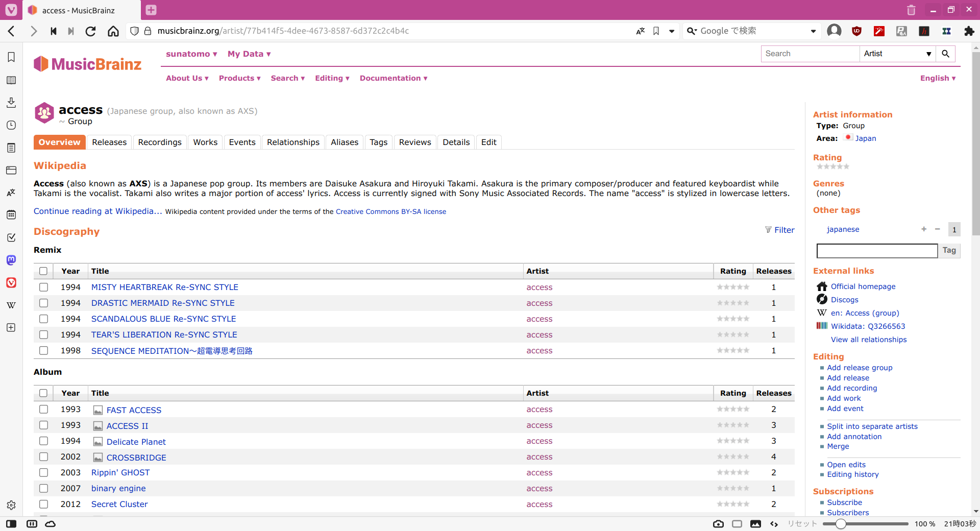Open the About Us dropdown
Screen dimensions: 980x531
coord(187,78)
